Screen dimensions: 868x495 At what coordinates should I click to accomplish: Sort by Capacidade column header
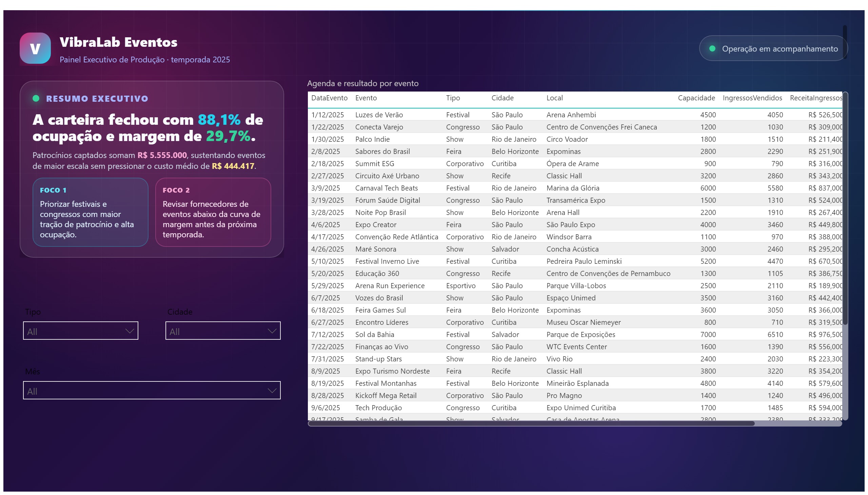click(696, 98)
